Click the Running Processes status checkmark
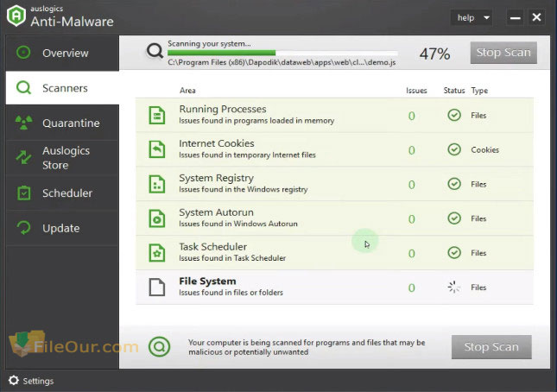The image size is (557, 392). (x=454, y=115)
